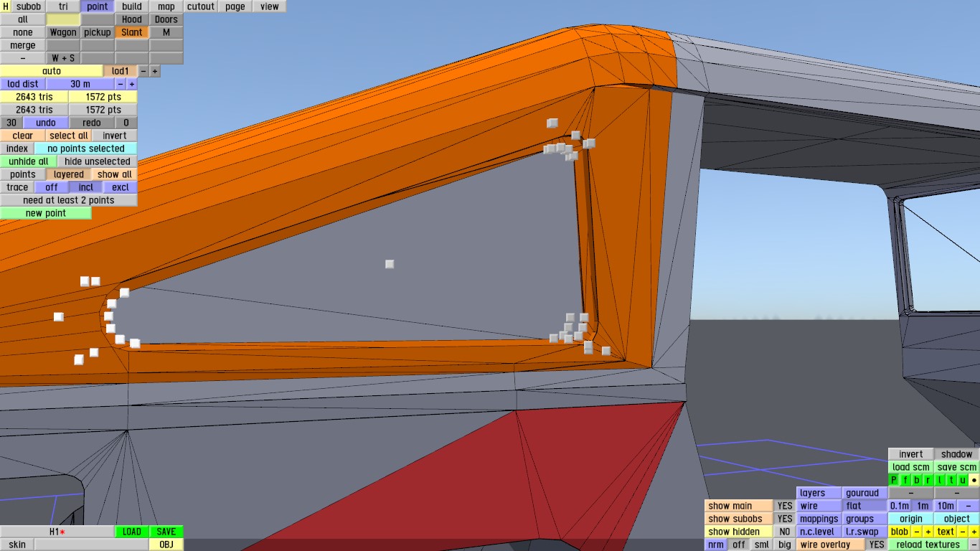
Task: Open the page tab
Action: 235,6
